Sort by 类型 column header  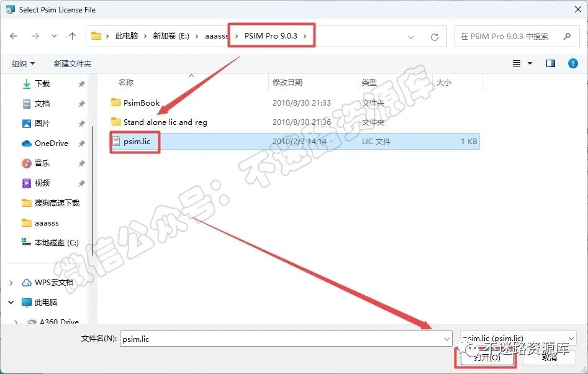(x=369, y=83)
